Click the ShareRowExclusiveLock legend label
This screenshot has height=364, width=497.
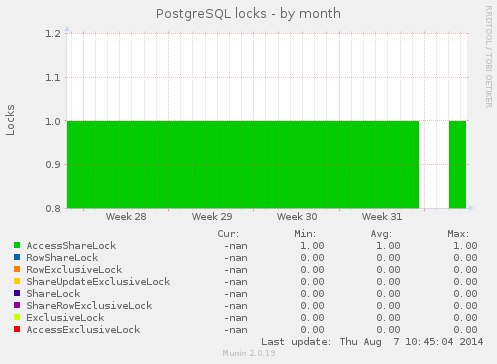pos(89,306)
